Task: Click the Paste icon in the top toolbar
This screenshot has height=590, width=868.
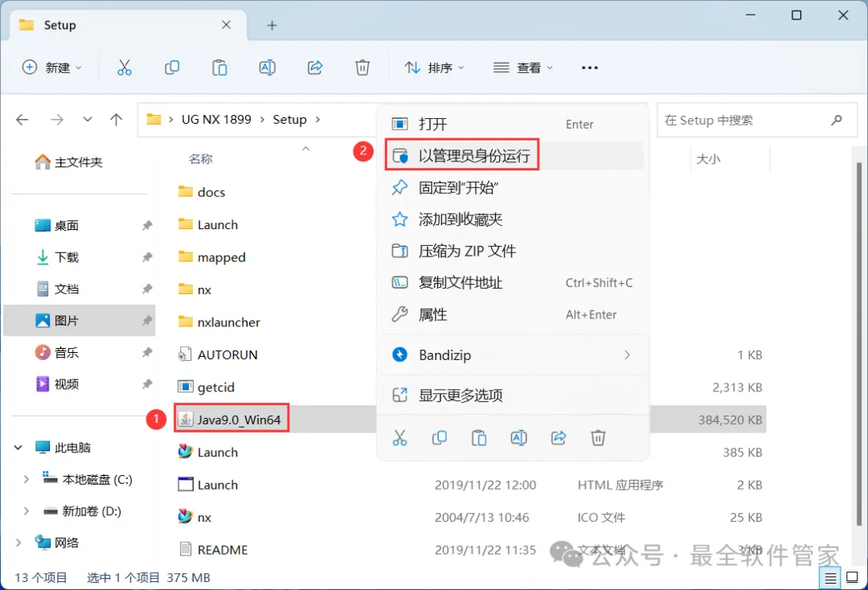Action: [x=219, y=68]
